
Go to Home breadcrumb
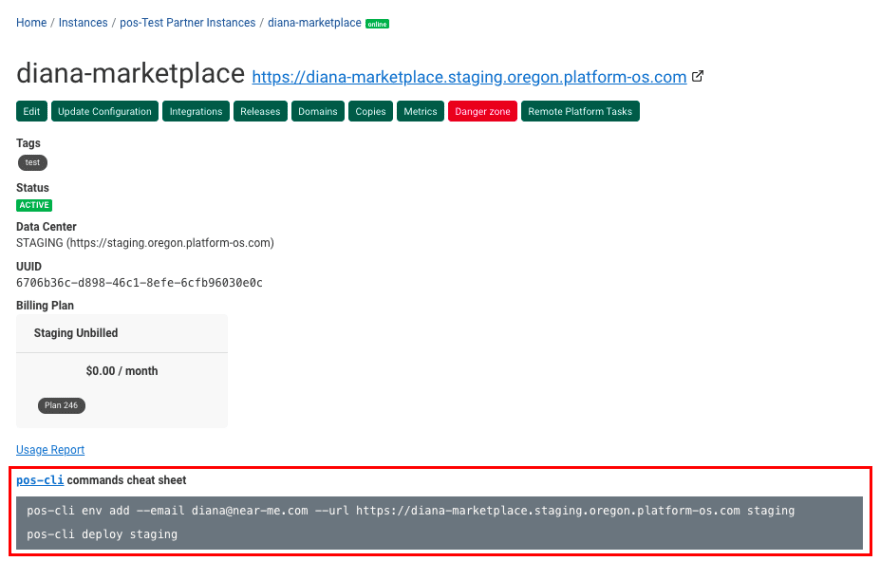pyautogui.click(x=31, y=23)
